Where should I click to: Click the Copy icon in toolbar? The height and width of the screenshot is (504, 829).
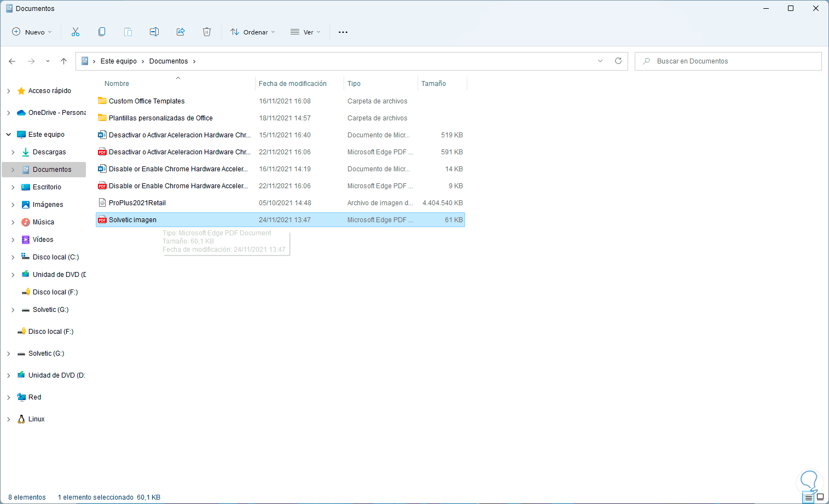click(x=102, y=32)
